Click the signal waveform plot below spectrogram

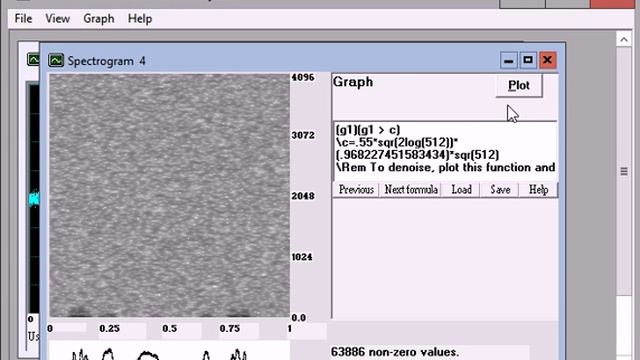click(x=169, y=351)
